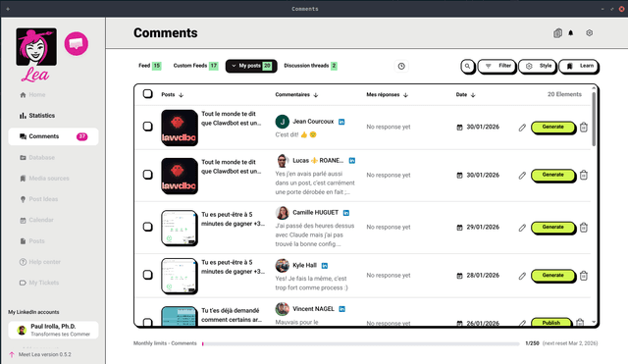This screenshot has height=364, width=628.
Task: Edit the Lucas ROANE response with pencil
Action: tap(522, 176)
